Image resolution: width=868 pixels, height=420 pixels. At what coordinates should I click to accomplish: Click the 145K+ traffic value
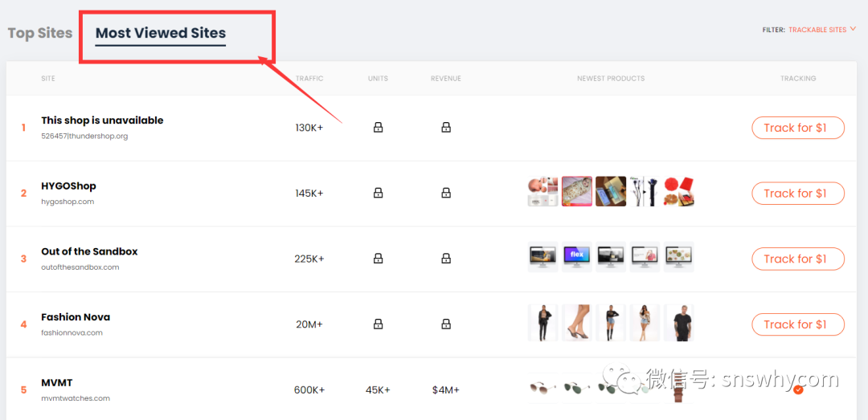click(x=309, y=193)
